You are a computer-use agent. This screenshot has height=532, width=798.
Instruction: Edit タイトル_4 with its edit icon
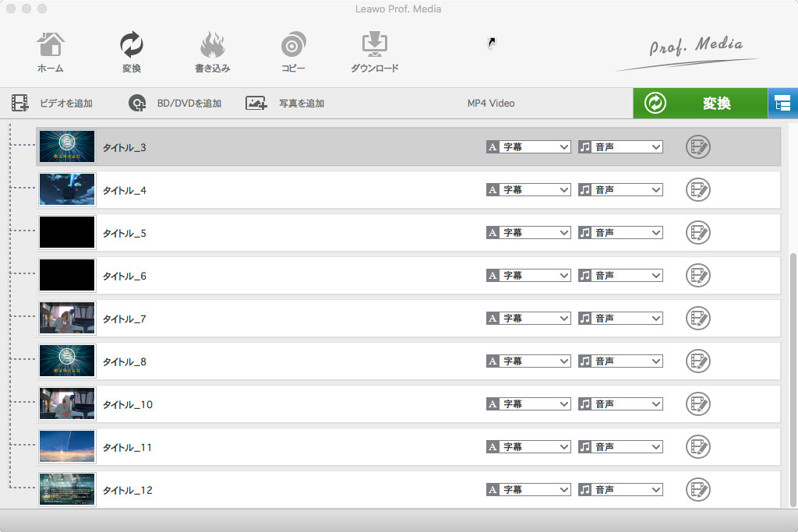tap(697, 190)
